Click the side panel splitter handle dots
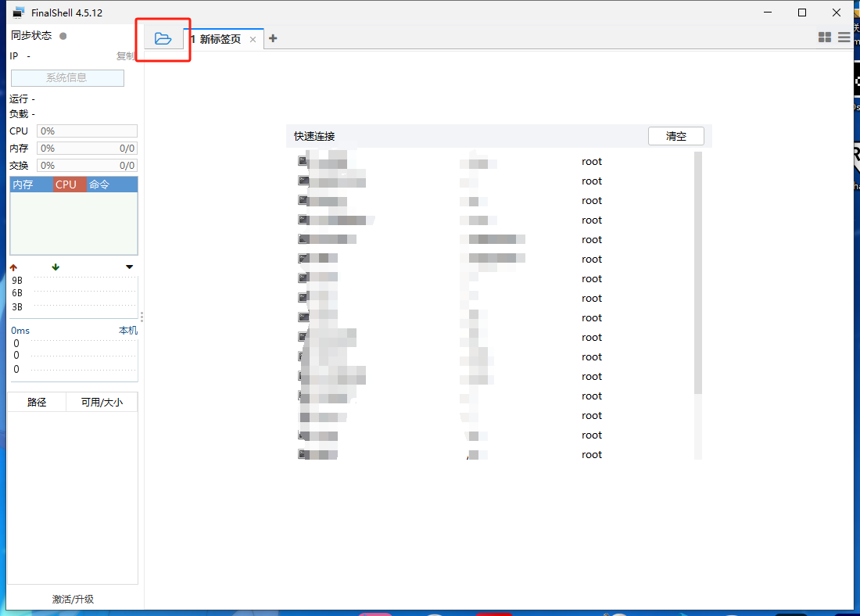 coord(142,317)
